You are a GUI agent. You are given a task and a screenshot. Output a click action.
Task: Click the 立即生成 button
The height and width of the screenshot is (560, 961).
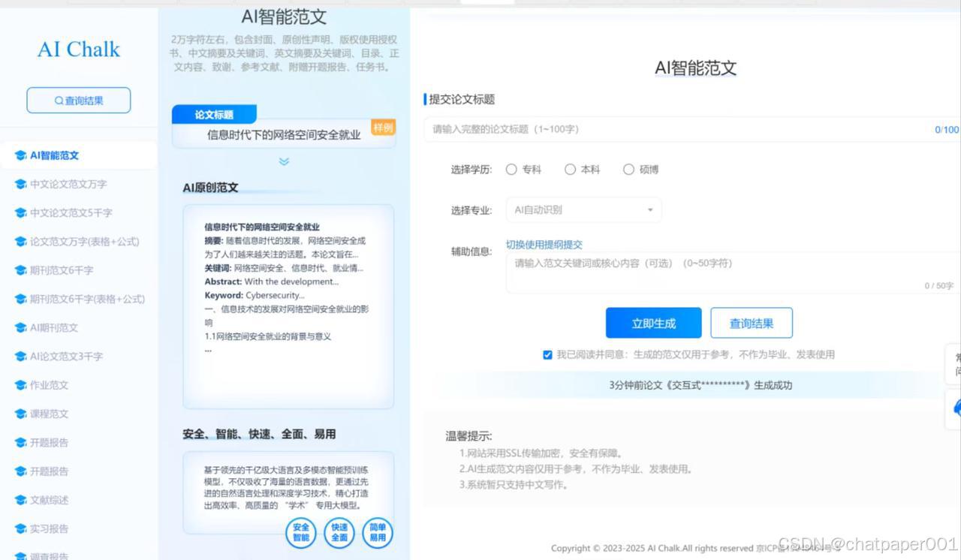pyautogui.click(x=653, y=324)
